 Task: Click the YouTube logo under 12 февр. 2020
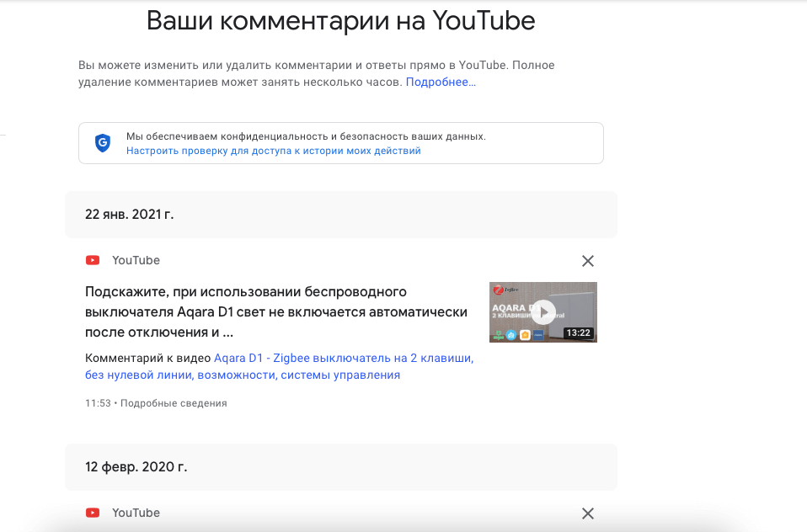[x=93, y=513]
